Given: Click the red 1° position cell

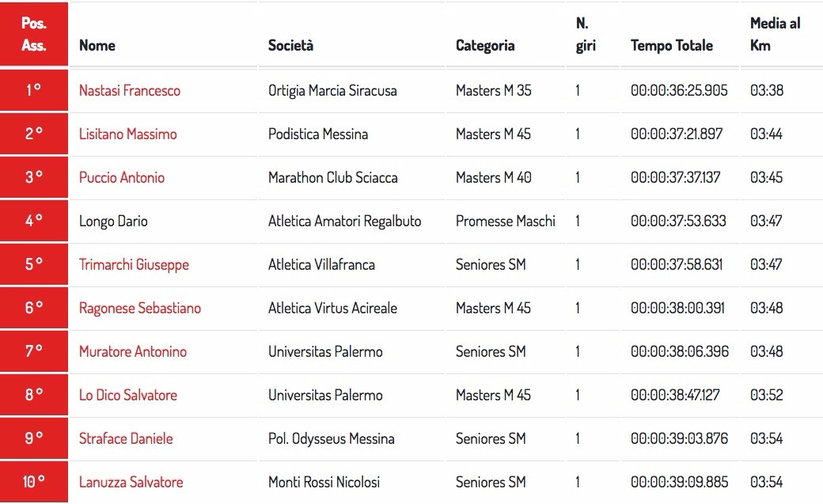Looking at the screenshot, I should tap(34, 90).
